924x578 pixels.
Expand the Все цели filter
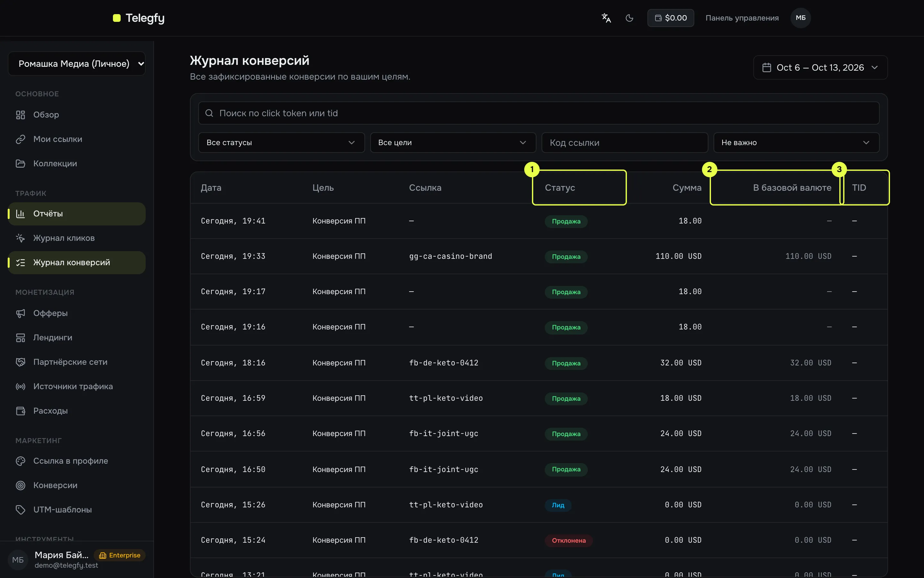(453, 143)
